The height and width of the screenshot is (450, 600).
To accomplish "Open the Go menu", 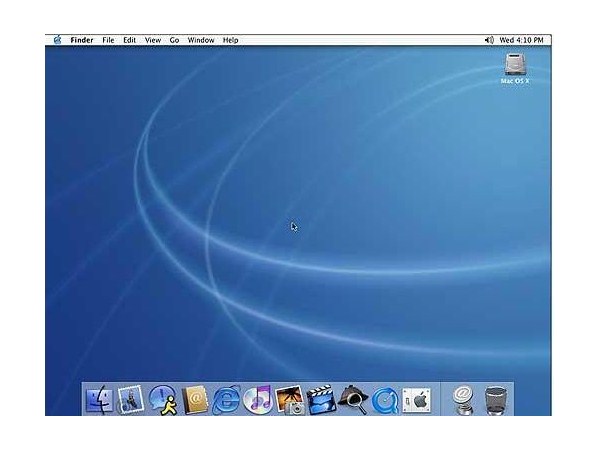I will (x=174, y=40).
